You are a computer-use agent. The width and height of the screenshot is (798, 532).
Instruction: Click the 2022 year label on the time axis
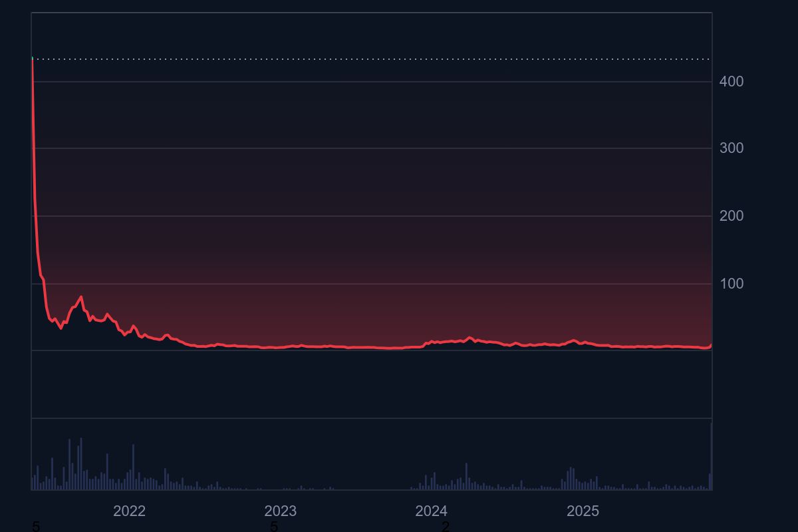[x=129, y=511]
